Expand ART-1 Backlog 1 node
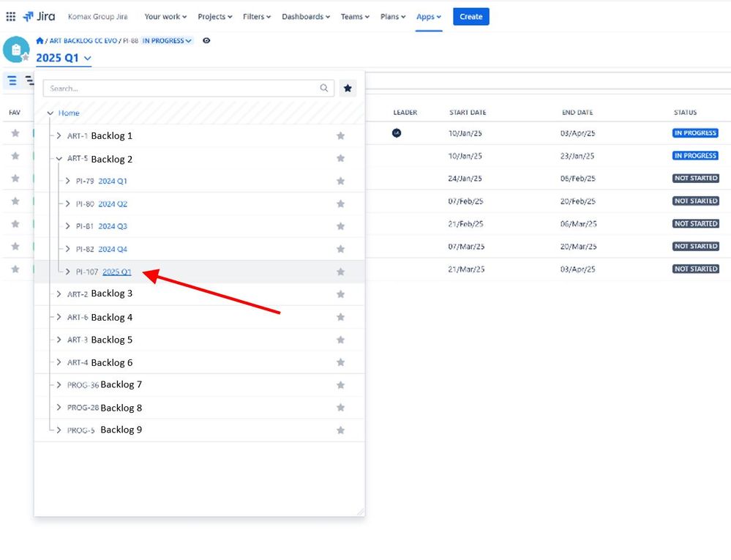 pos(59,135)
